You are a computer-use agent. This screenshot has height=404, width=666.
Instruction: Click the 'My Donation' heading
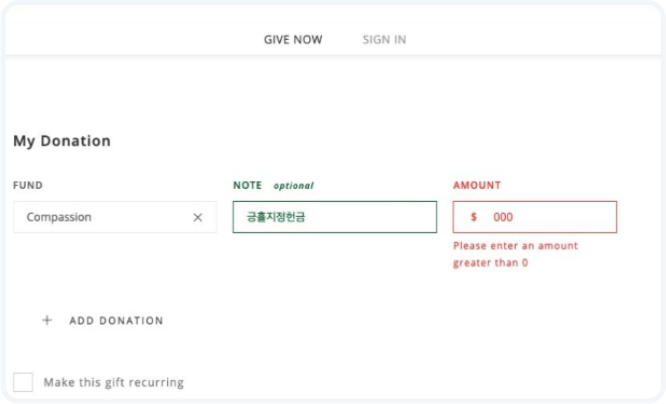click(x=62, y=141)
